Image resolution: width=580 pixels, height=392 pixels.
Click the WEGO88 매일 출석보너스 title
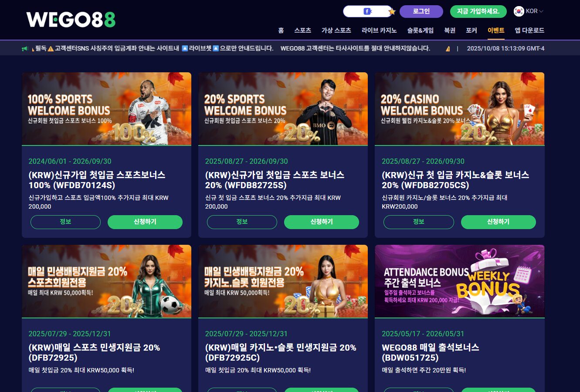(431, 352)
